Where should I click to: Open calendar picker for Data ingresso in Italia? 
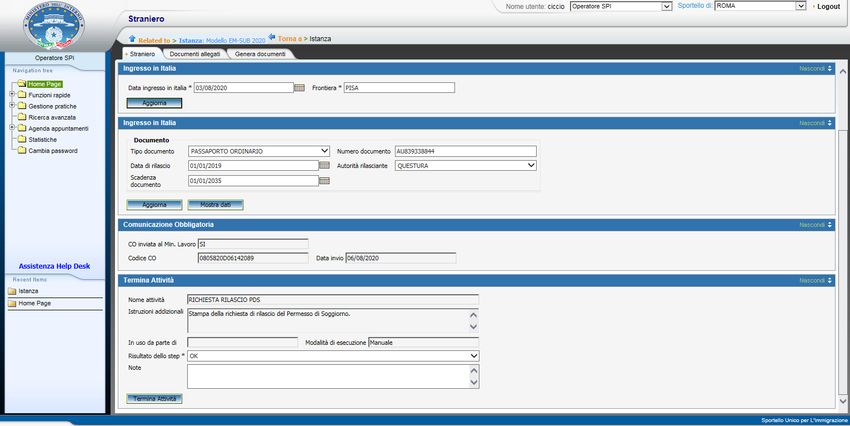pos(299,88)
